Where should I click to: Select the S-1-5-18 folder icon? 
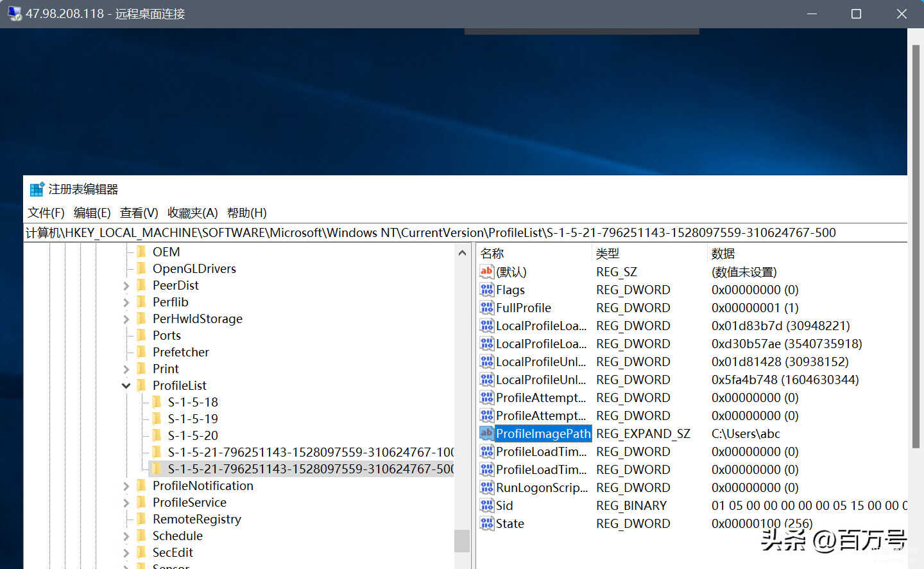coord(157,402)
